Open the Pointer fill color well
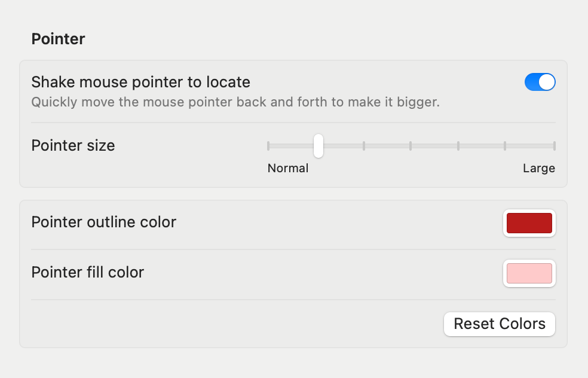The width and height of the screenshot is (588, 378). 529,273
